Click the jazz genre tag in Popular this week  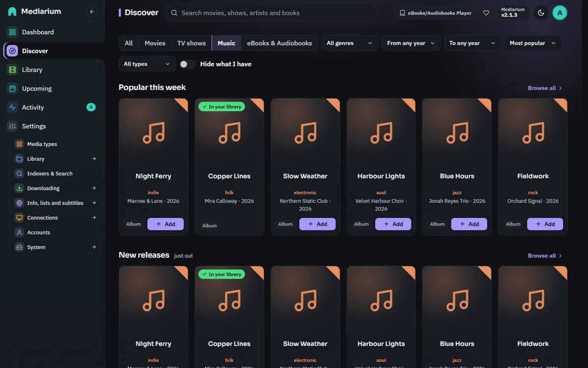[457, 193]
